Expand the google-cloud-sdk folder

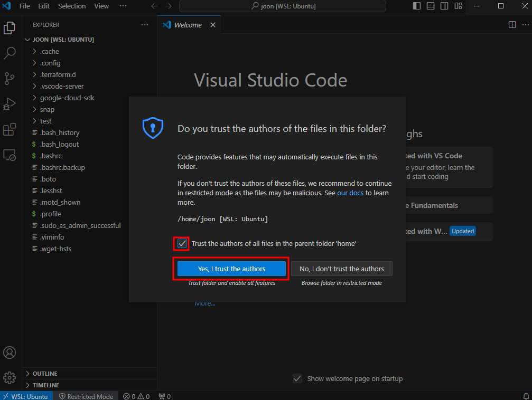coord(90,98)
